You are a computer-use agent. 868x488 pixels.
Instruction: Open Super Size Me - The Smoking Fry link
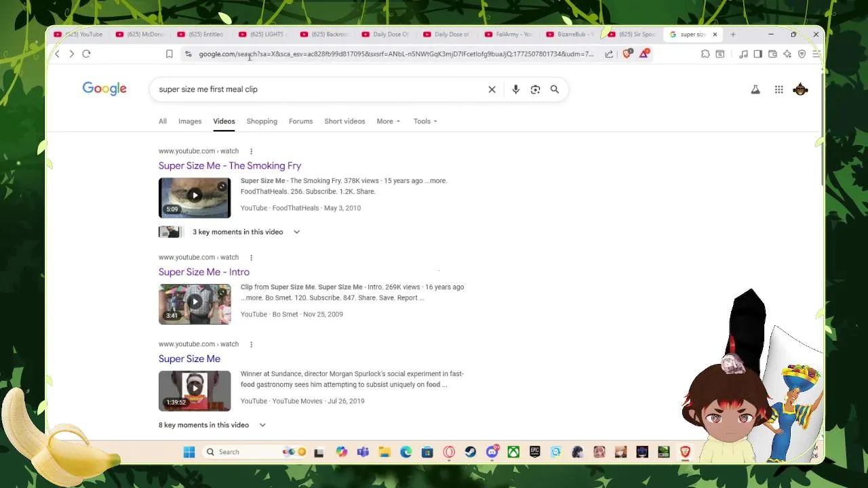(230, 166)
